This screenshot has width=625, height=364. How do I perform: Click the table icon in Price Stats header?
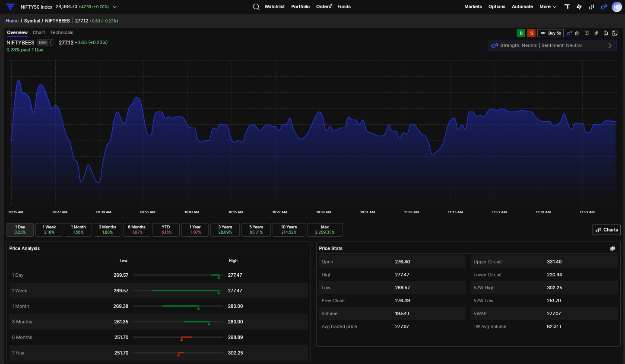pos(612,248)
